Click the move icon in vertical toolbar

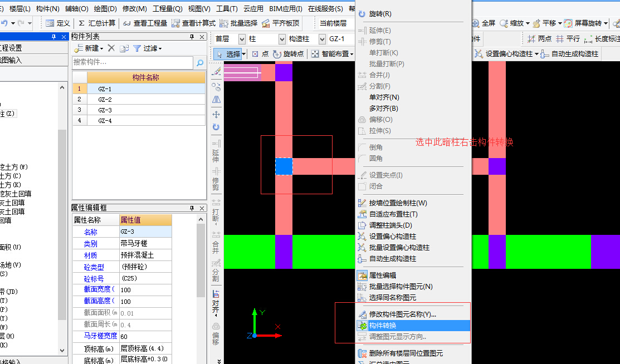pyautogui.click(x=216, y=115)
